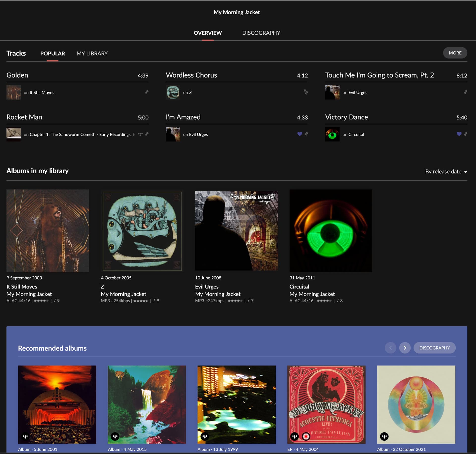Play the track Golden
The image size is (476, 454).
[x=17, y=75]
